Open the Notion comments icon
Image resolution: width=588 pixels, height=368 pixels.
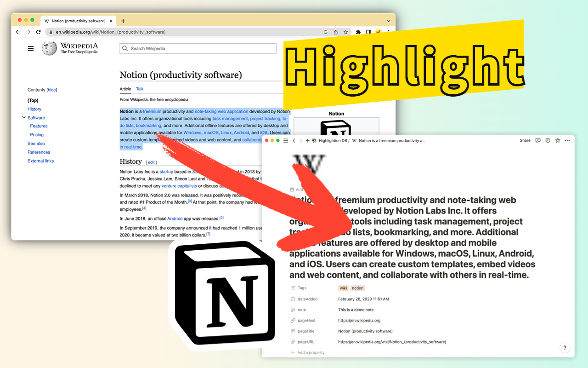(x=538, y=140)
